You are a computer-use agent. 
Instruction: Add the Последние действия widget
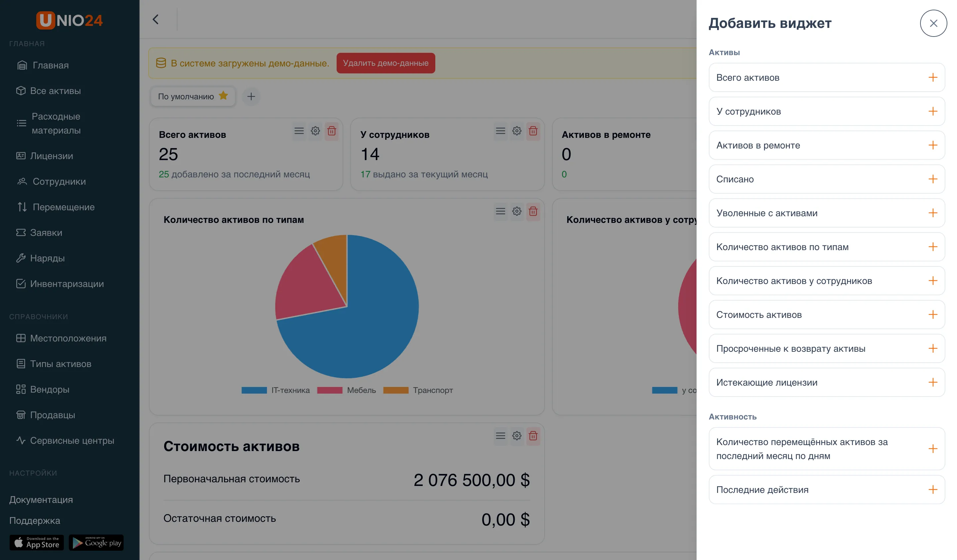point(933,489)
